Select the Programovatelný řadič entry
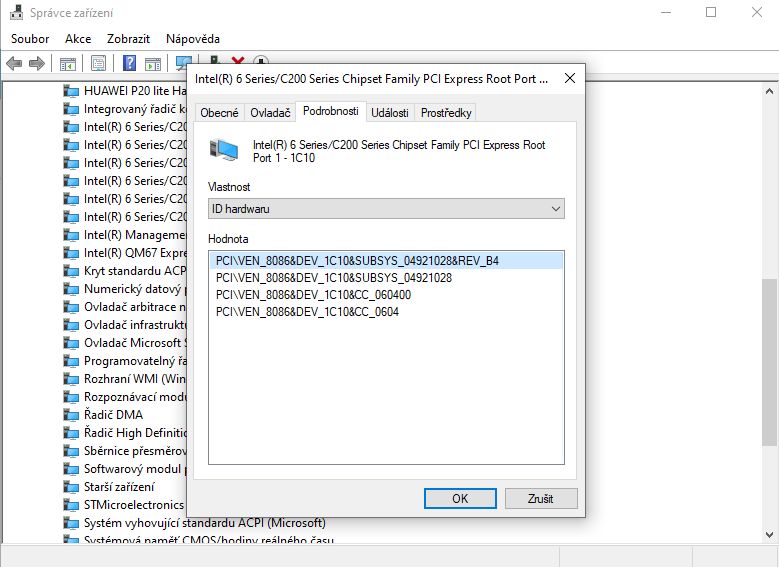Viewport: 779px width, 567px height. coord(125,361)
